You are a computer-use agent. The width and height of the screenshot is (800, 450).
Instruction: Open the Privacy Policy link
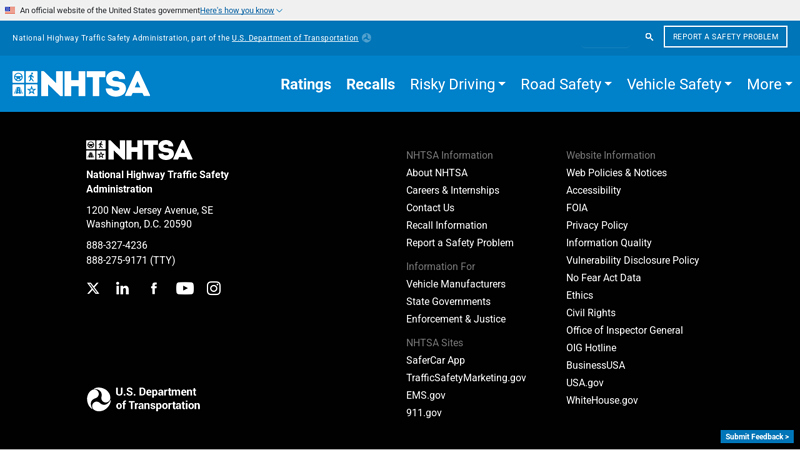point(596,225)
